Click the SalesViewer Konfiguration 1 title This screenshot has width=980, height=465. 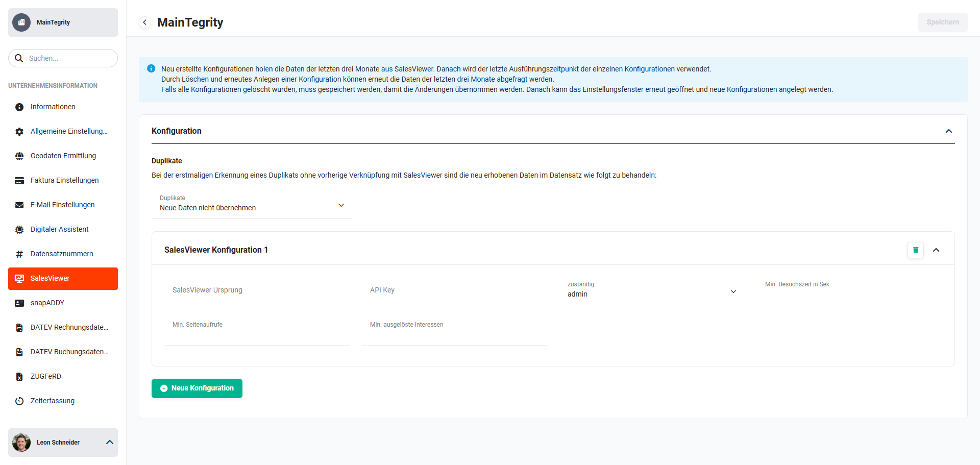[216, 250]
